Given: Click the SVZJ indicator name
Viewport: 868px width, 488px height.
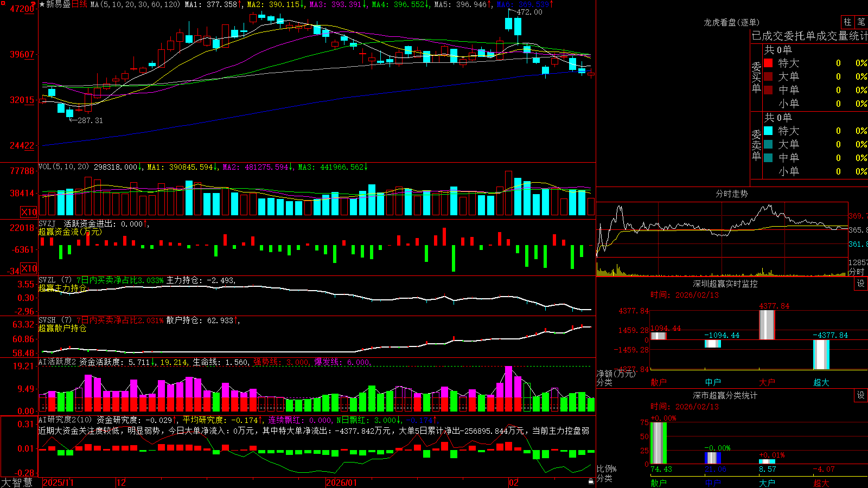Looking at the screenshot, I should [47, 223].
